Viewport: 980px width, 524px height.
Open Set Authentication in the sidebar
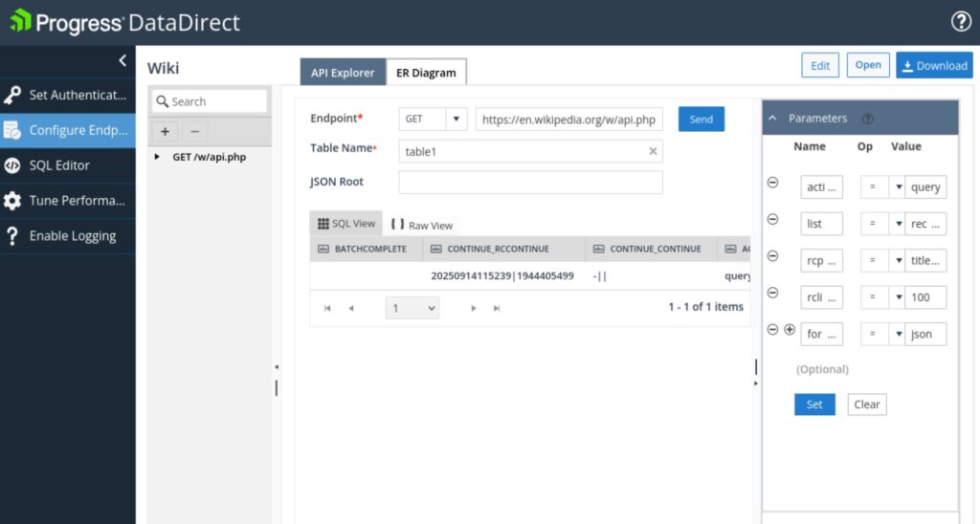tap(68, 95)
